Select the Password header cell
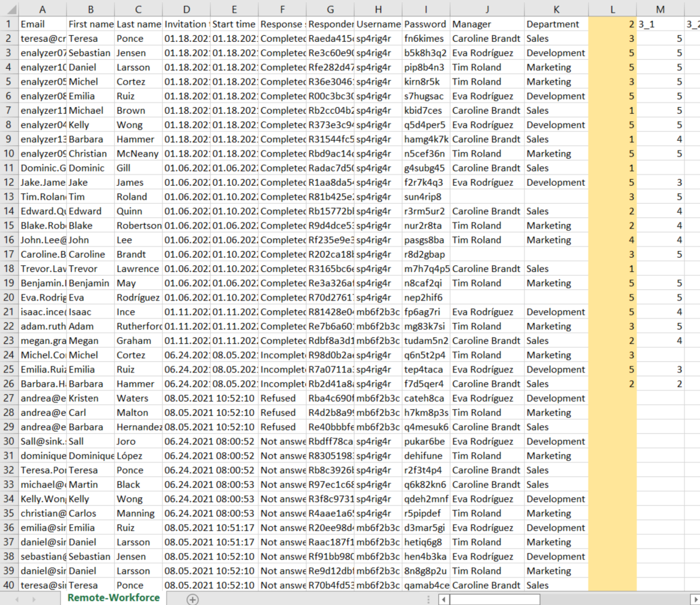This screenshot has height=605, width=700. (x=426, y=24)
